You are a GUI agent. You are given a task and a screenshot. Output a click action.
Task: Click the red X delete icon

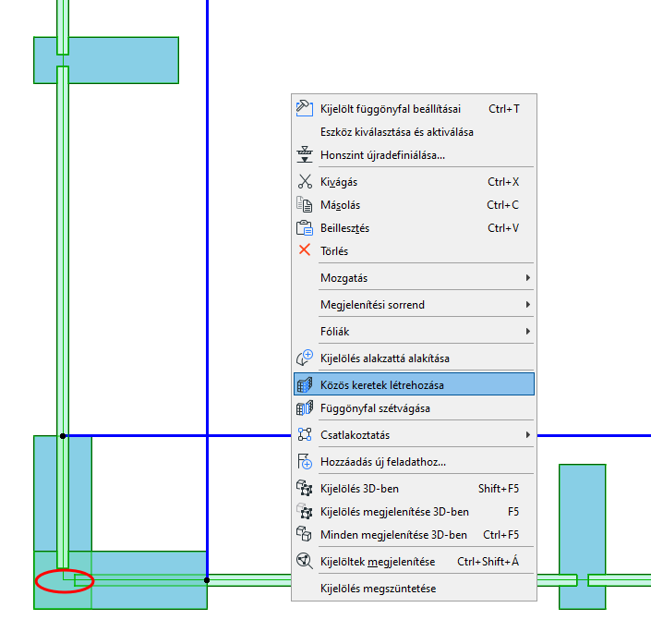[305, 250]
